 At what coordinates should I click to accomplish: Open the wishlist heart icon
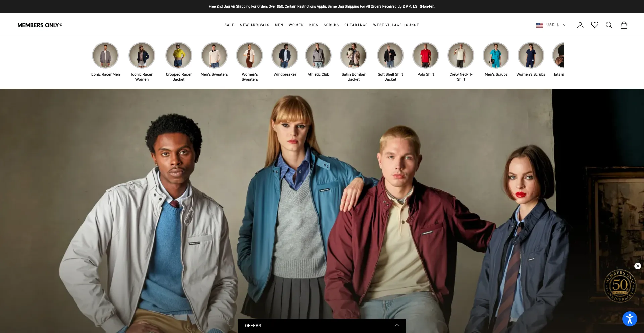click(594, 25)
